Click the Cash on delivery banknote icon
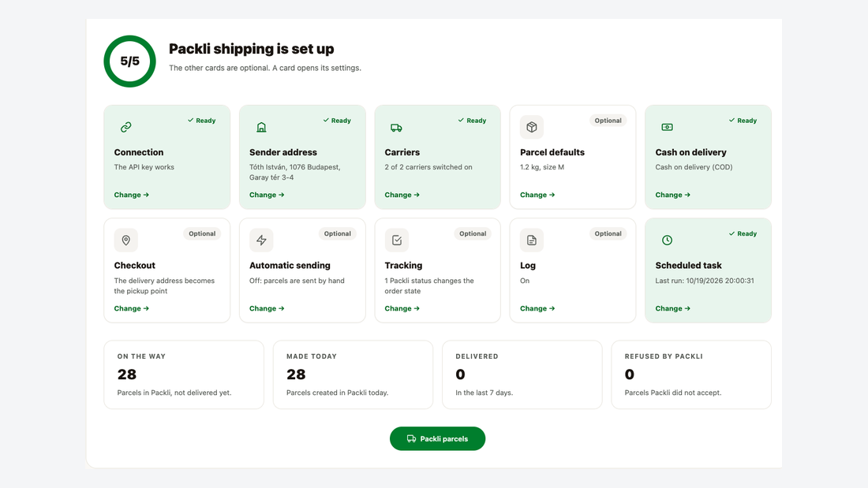868x488 pixels. [x=667, y=127]
